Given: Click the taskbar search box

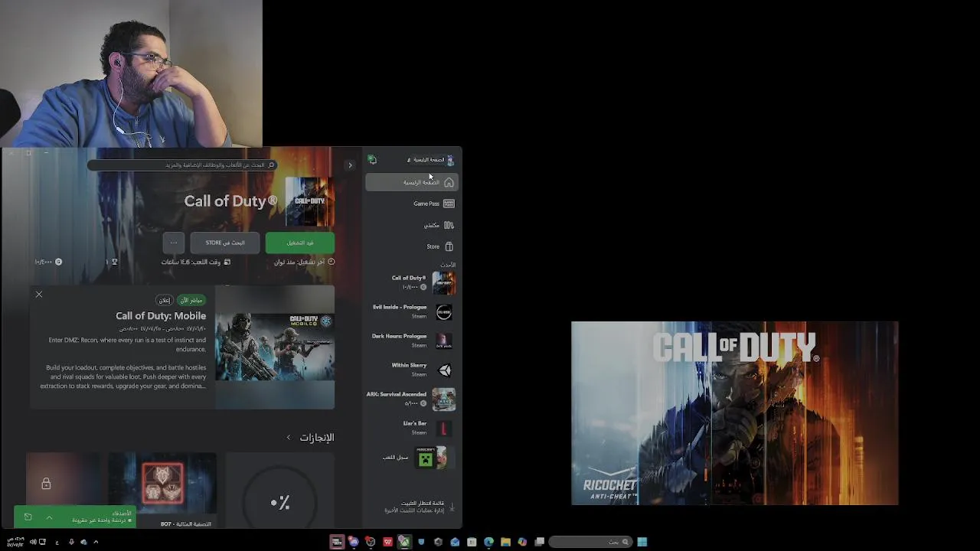Looking at the screenshot, I should (590, 542).
